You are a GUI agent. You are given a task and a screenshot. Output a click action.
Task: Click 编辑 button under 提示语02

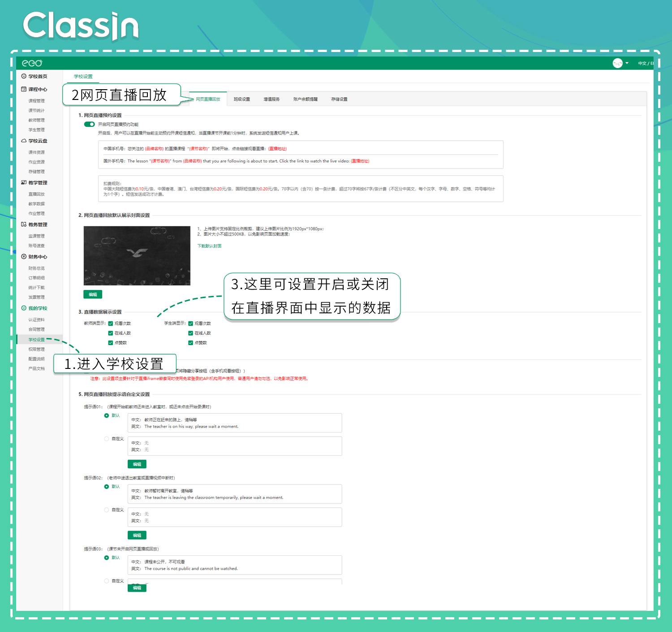click(137, 535)
